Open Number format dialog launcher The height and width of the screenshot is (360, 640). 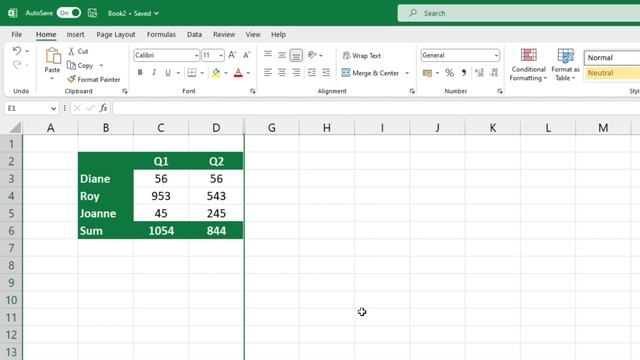[x=500, y=91]
